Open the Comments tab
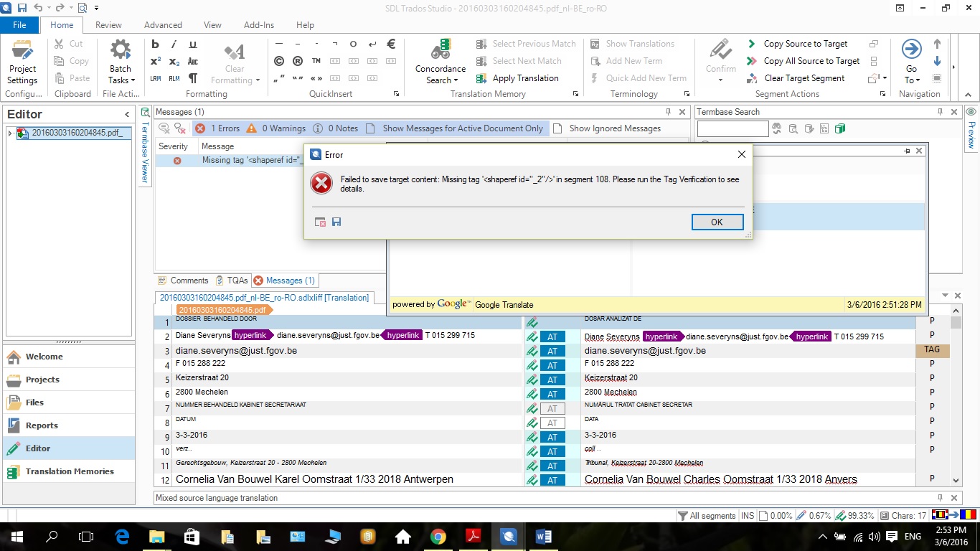The height and width of the screenshot is (551, 980). pos(183,281)
